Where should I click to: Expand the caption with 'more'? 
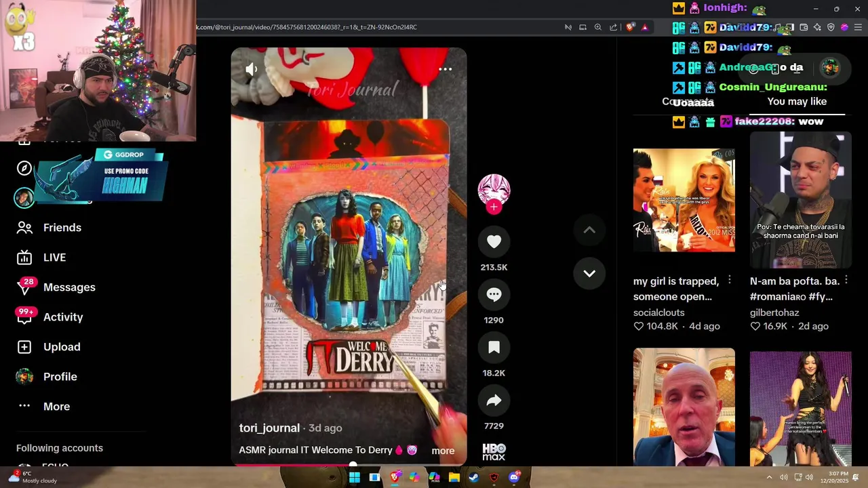pyautogui.click(x=443, y=451)
